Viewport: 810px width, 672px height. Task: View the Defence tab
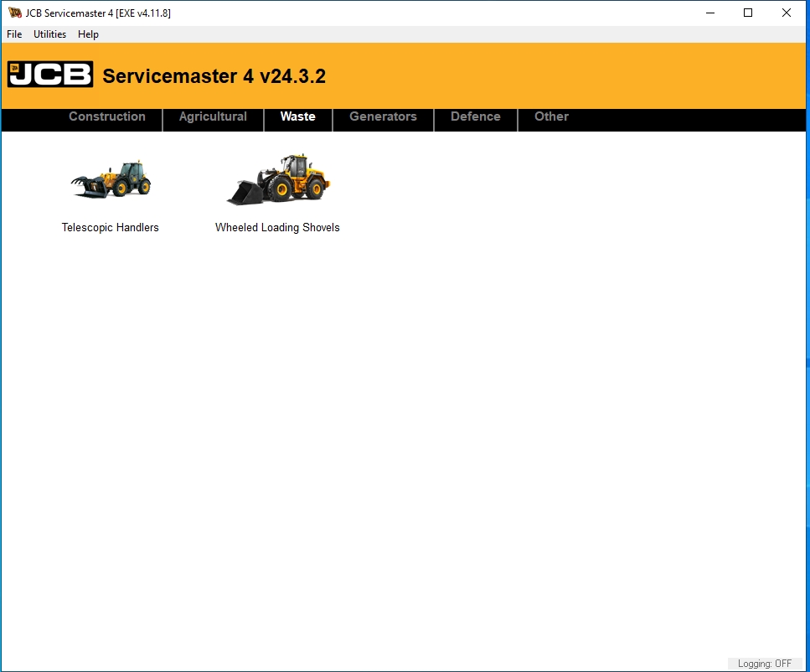coord(475,116)
